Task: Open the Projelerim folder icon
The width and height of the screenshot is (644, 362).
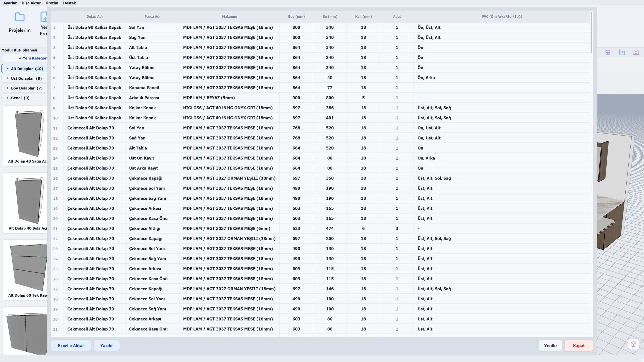Action: pyautogui.click(x=20, y=17)
